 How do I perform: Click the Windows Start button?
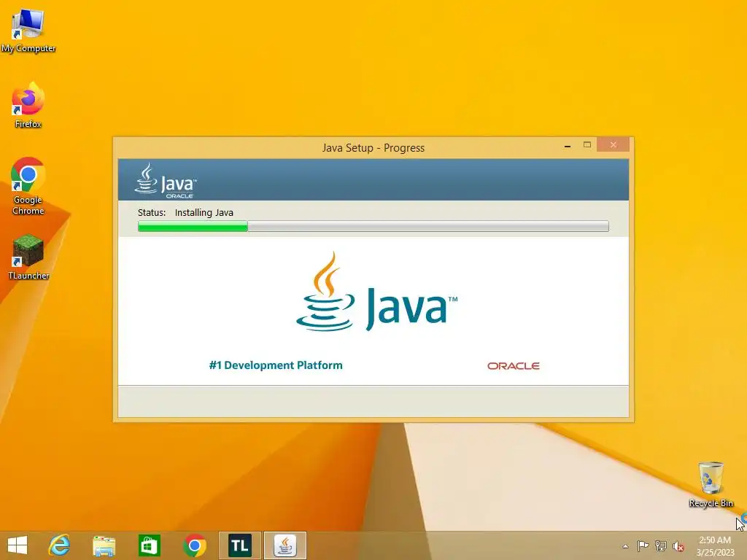(x=18, y=545)
